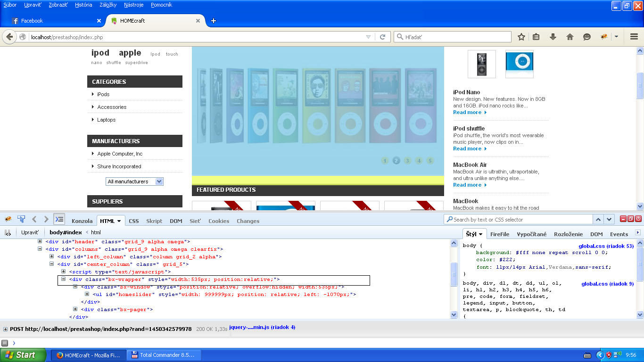Open the Záložky menu
This screenshot has height=362, width=644.
(108, 5)
